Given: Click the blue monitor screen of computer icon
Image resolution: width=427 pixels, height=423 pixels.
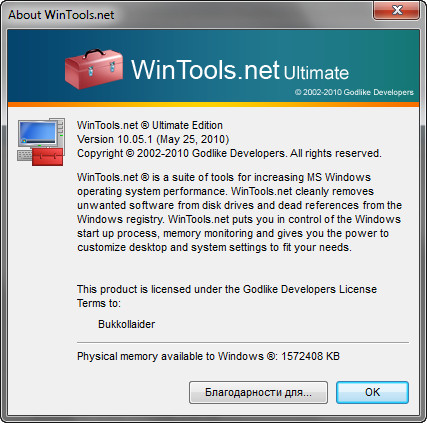Looking at the screenshot, I should pos(37,132).
